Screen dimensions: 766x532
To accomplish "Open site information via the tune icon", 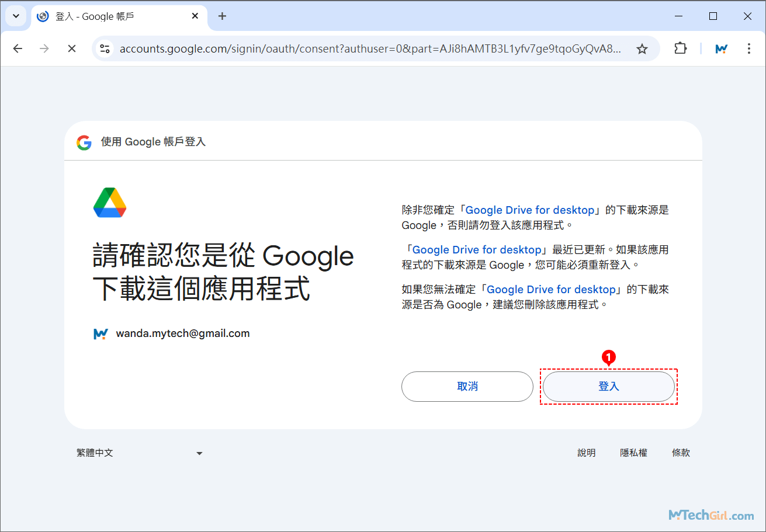I will [x=105, y=48].
